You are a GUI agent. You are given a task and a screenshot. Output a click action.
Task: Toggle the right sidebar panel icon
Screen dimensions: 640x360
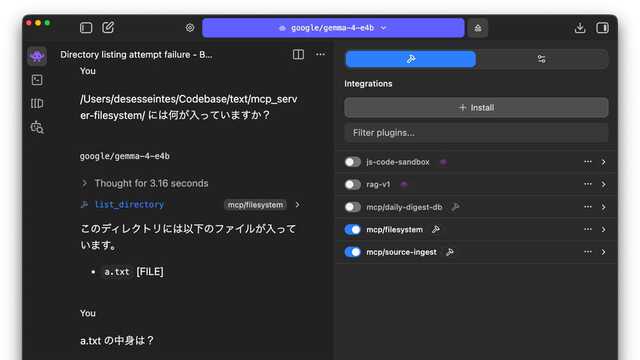tap(602, 28)
